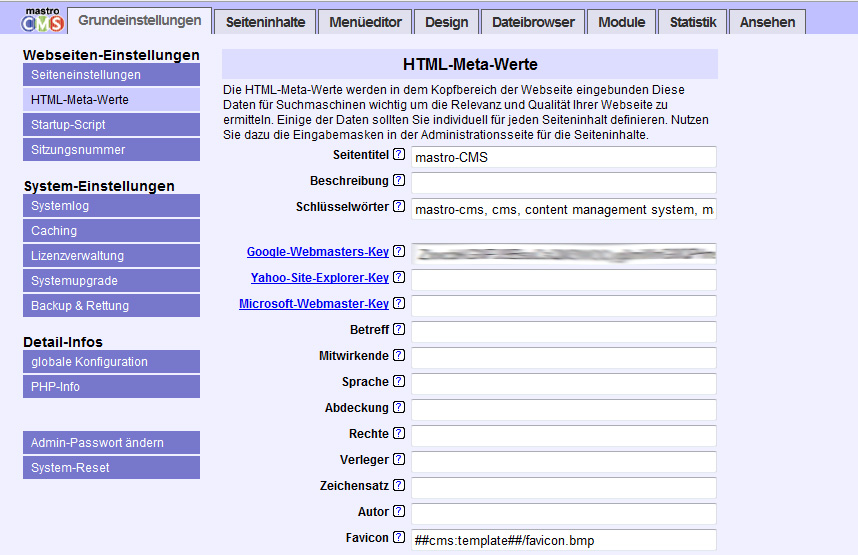
Task: Open Startup-Script settings
Action: point(111,125)
